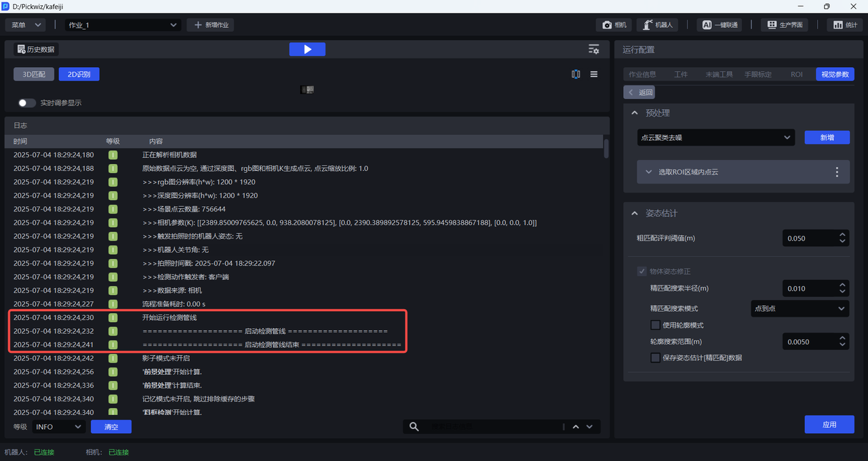868x461 pixels.
Task: Clear the log with 清空 button
Action: [x=111, y=427]
